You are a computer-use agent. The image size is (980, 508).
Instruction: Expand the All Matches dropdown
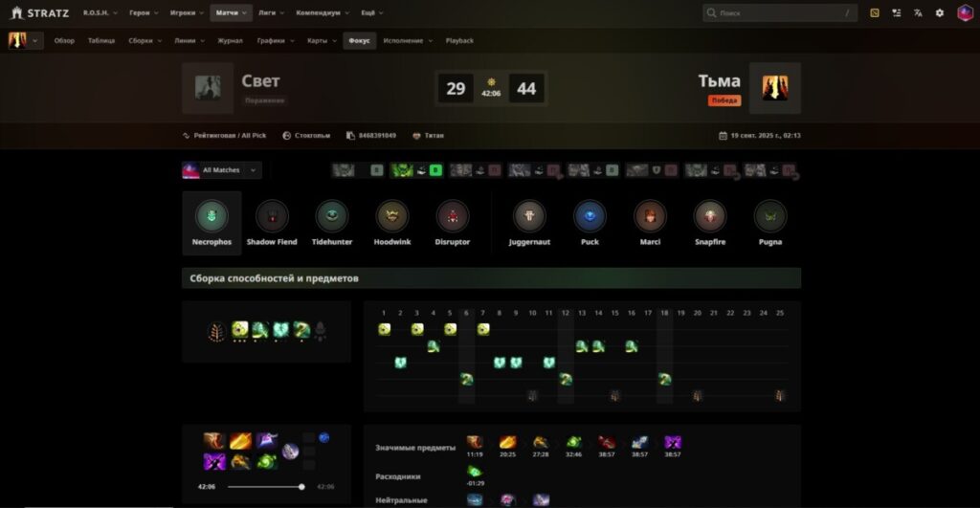(222, 170)
